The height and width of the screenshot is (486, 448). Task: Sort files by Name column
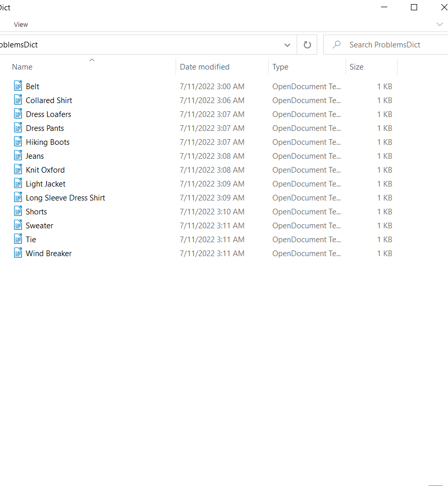[22, 67]
